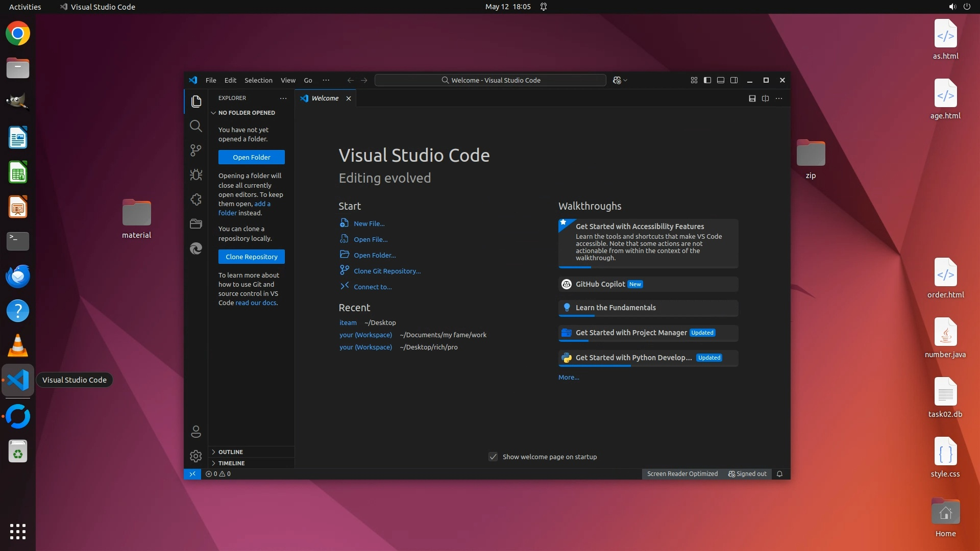Screen dimensions: 980x551
Task: Uncheck Show welcome page on startup
Action: click(x=493, y=457)
